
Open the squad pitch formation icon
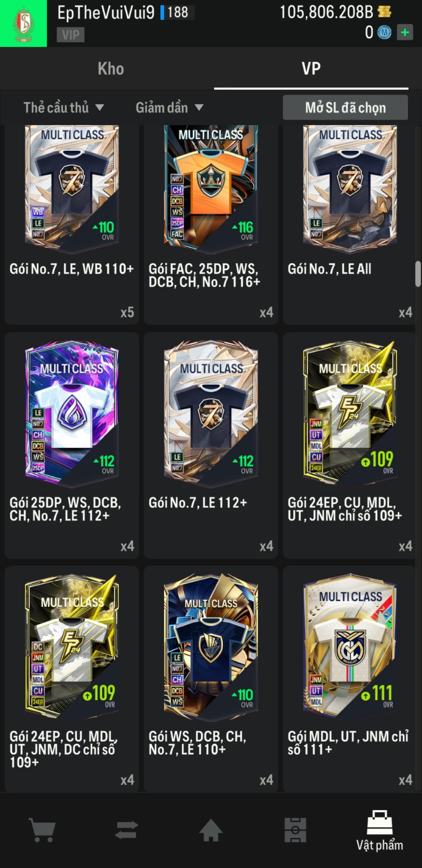tap(295, 830)
